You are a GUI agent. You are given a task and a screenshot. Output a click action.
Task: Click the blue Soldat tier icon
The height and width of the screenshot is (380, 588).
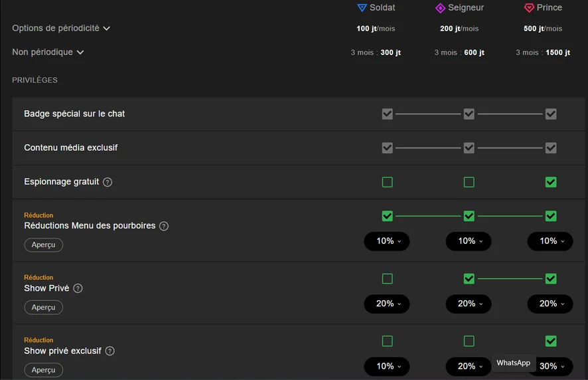tap(362, 8)
